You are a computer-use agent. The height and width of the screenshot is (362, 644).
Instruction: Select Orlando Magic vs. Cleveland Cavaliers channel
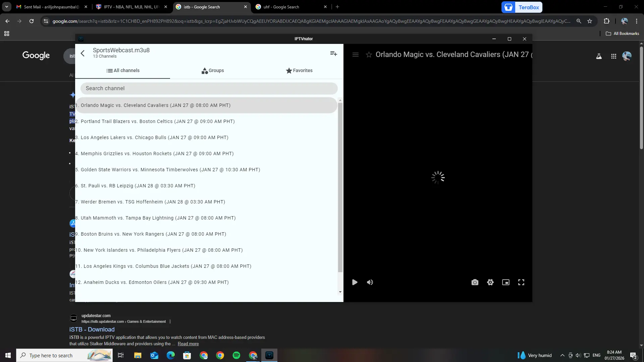(x=206, y=105)
